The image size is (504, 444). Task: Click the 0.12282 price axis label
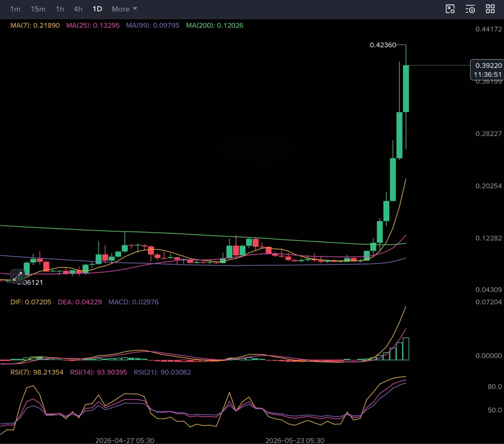coord(489,238)
